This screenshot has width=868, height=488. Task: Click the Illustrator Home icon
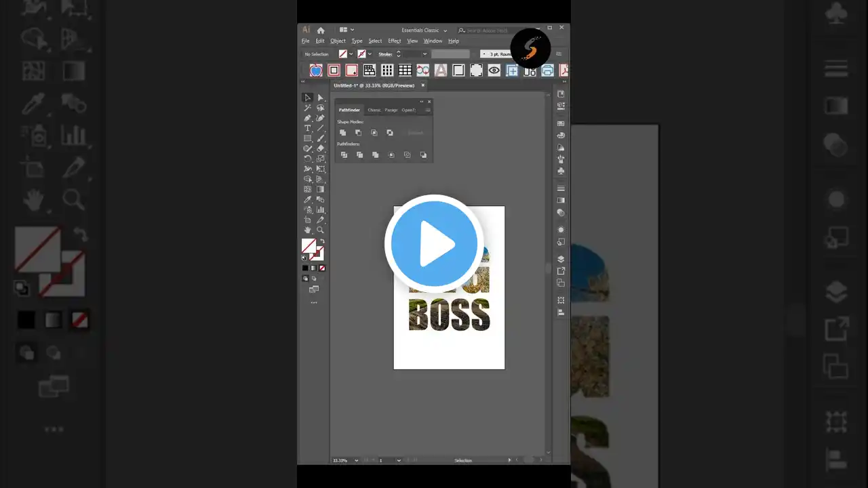[321, 30]
